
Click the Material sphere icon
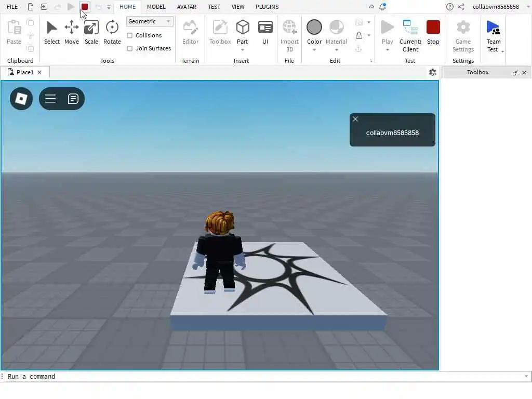tap(336, 27)
